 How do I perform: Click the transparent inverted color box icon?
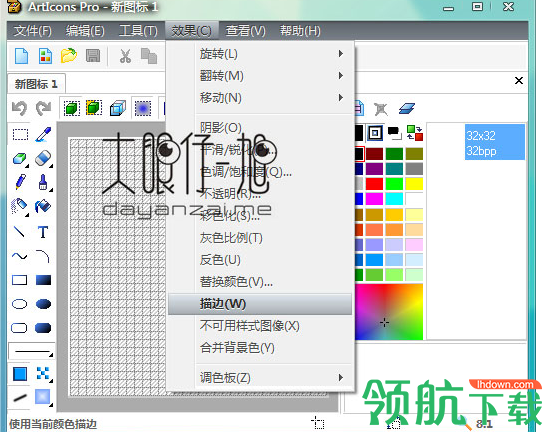(375, 133)
